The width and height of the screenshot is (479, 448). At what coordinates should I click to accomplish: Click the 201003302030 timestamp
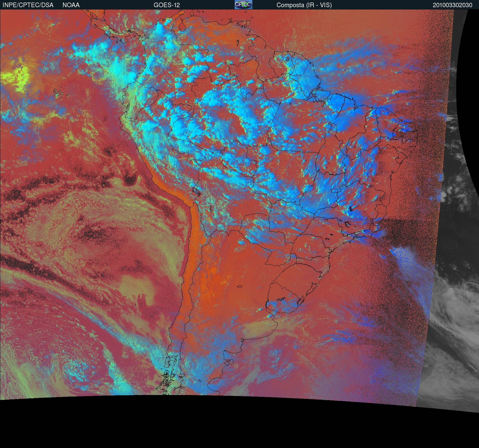pyautogui.click(x=452, y=5)
